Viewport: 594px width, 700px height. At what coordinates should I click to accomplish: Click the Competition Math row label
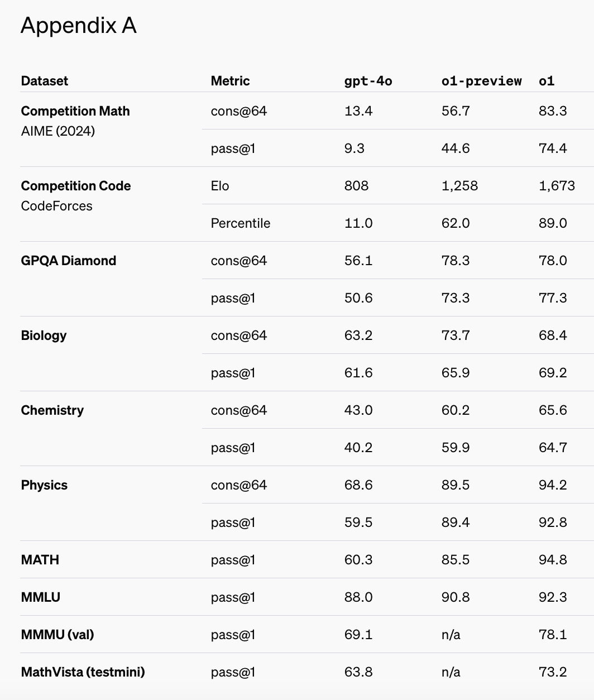[x=75, y=111]
